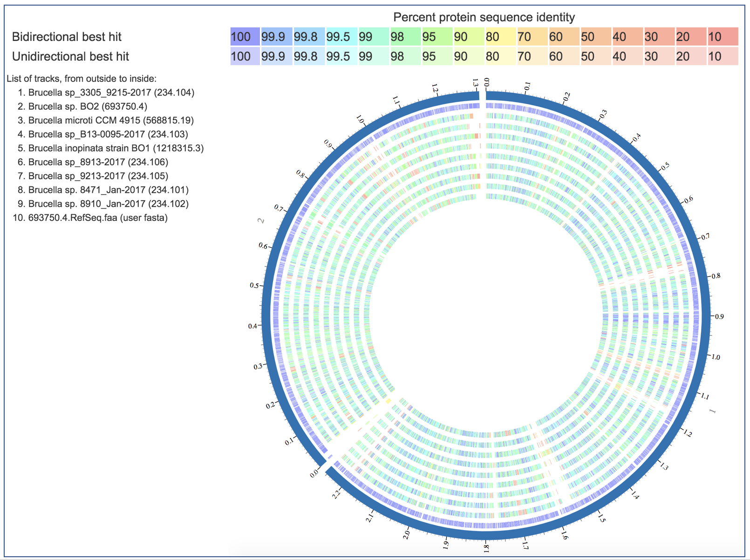
Task: Click the 'List of tracks, from outside to inside' heading
Action: 82,79
